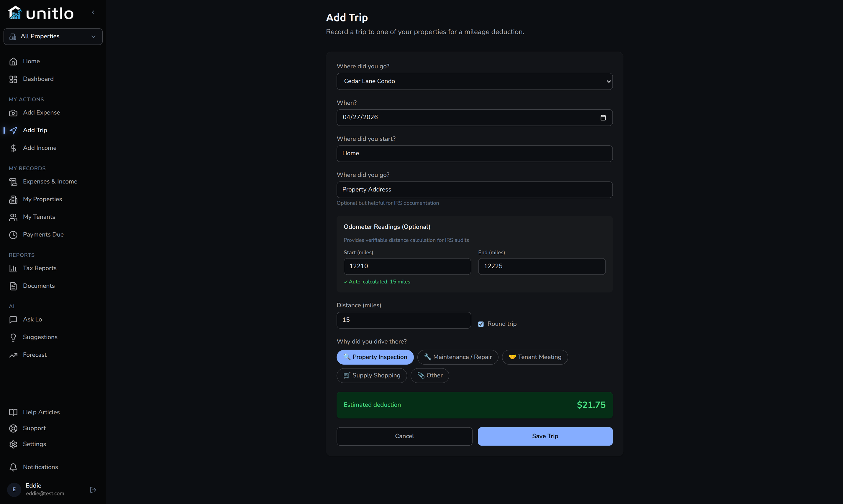Image resolution: width=843 pixels, height=504 pixels.
Task: Click the Ask Lo chat bubble icon
Action: pyautogui.click(x=13, y=319)
